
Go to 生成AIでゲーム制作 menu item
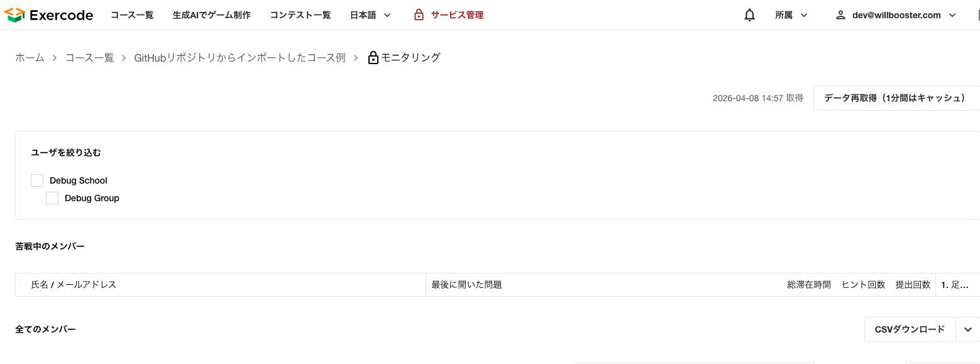pyautogui.click(x=212, y=15)
